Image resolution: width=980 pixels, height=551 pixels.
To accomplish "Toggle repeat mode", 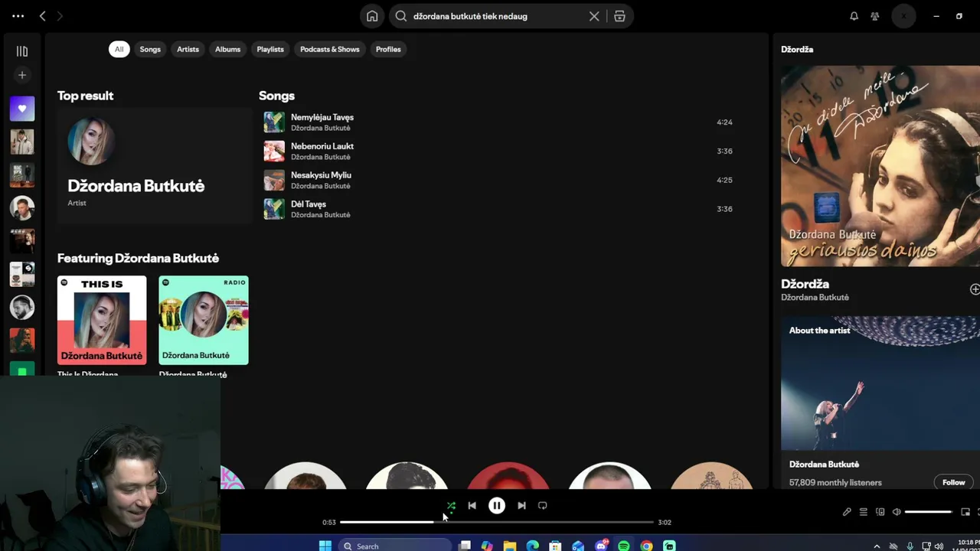I will pos(543,506).
